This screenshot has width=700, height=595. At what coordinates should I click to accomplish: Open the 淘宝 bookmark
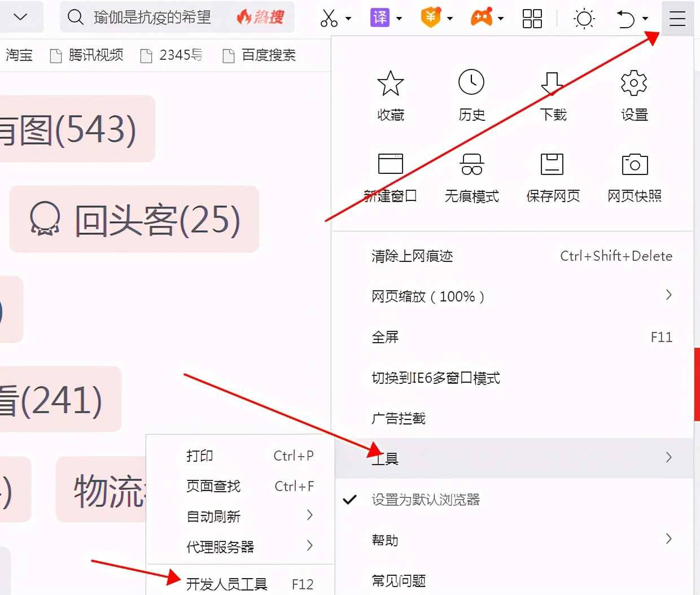(x=19, y=55)
